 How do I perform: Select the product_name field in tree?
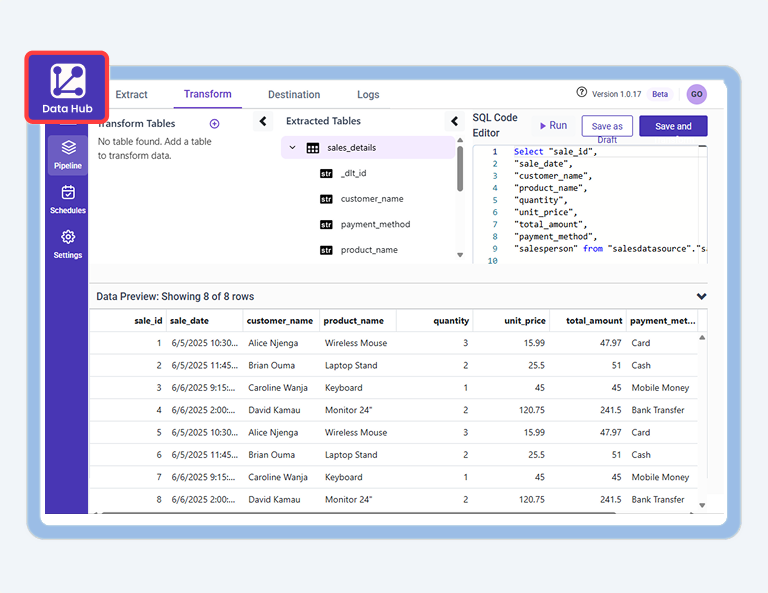[369, 250]
